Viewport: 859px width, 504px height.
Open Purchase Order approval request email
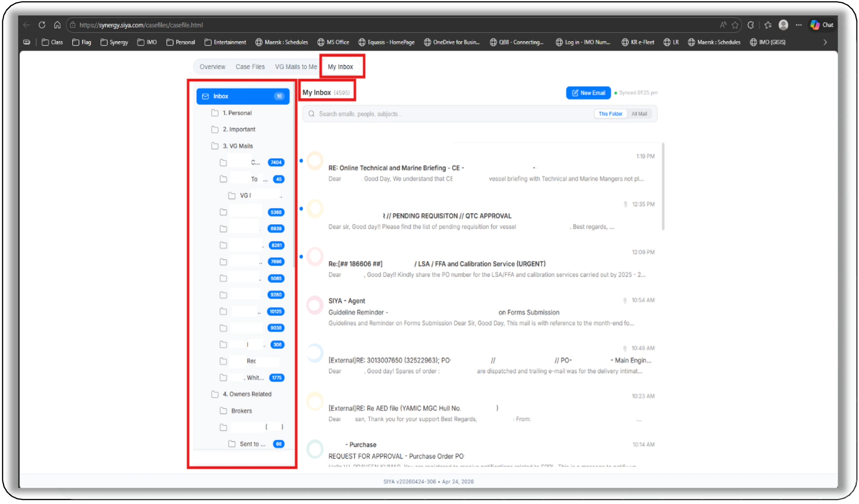click(481, 454)
